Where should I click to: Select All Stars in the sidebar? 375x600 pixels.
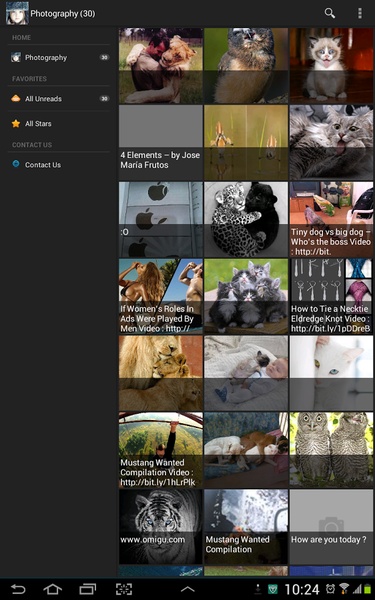(x=59, y=124)
